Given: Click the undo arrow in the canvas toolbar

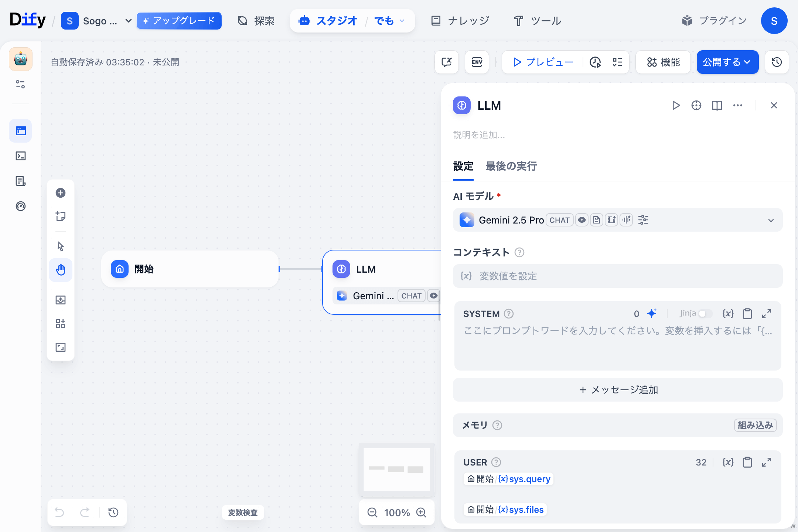Looking at the screenshot, I should (x=59, y=512).
